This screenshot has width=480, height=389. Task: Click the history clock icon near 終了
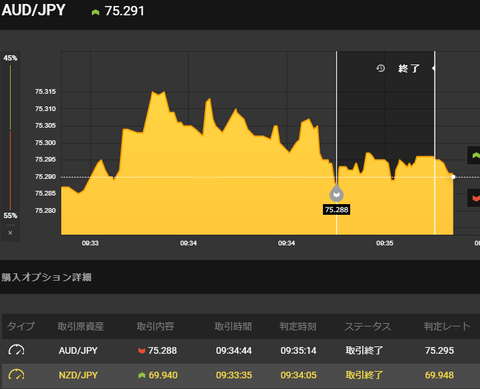click(x=380, y=68)
